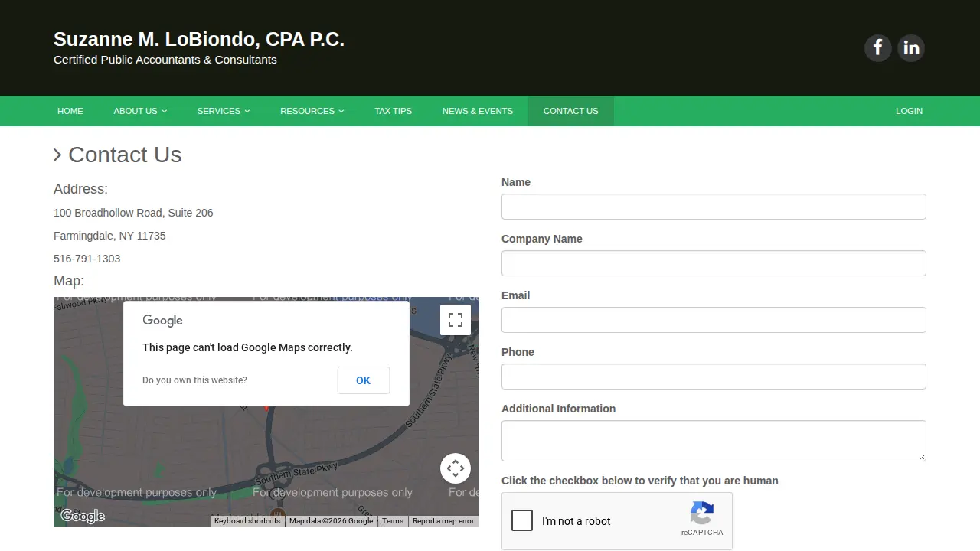Select the Contact Us nav item

pyautogui.click(x=571, y=111)
